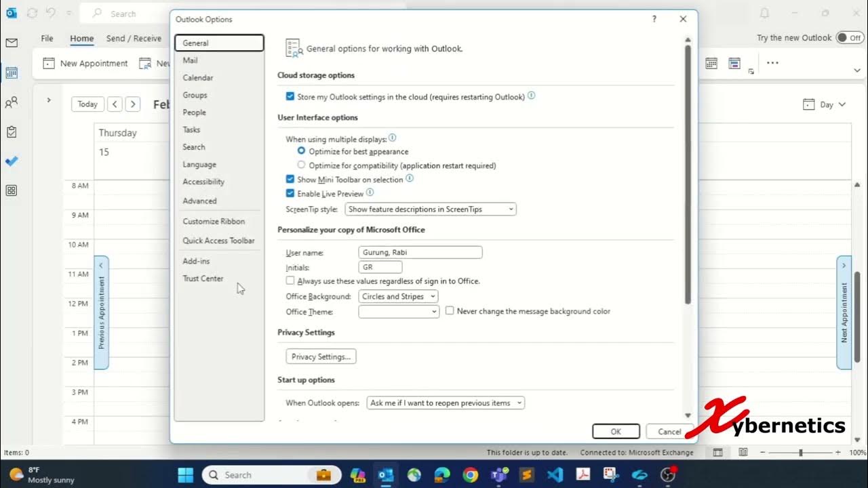Open Windows Start menu
868x488 pixels.
point(186,474)
